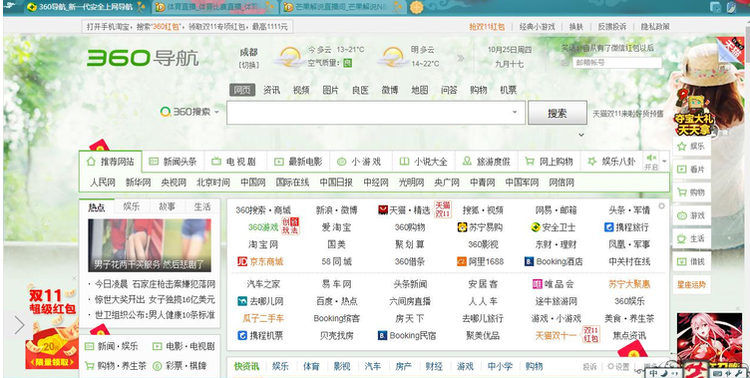
Task: Open 游戏 icon in right sidebar
Action: pyautogui.click(x=681, y=216)
